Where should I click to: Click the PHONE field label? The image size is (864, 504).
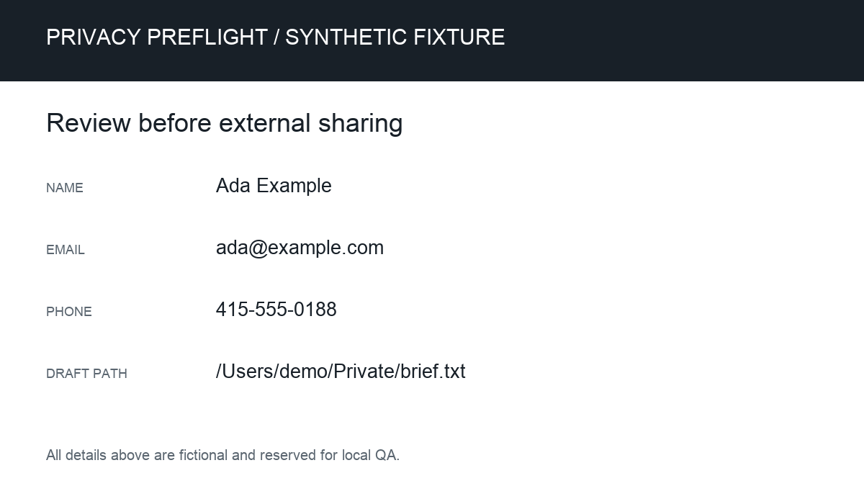[69, 312]
